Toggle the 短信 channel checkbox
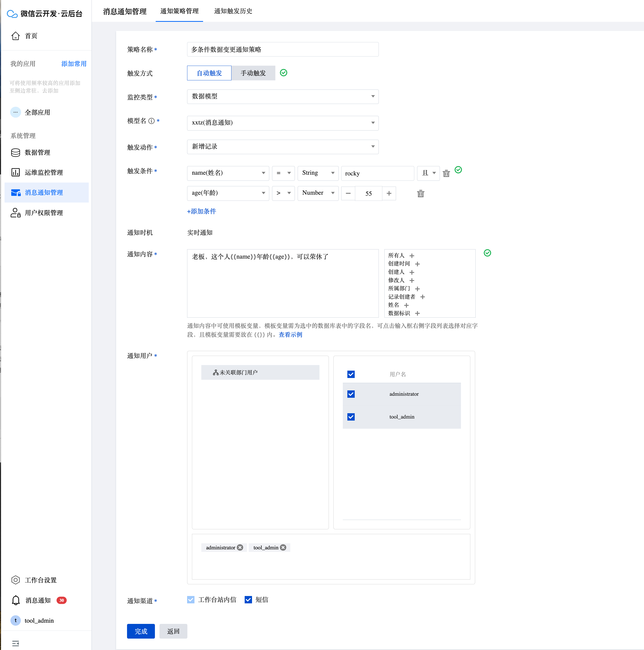 coord(248,600)
